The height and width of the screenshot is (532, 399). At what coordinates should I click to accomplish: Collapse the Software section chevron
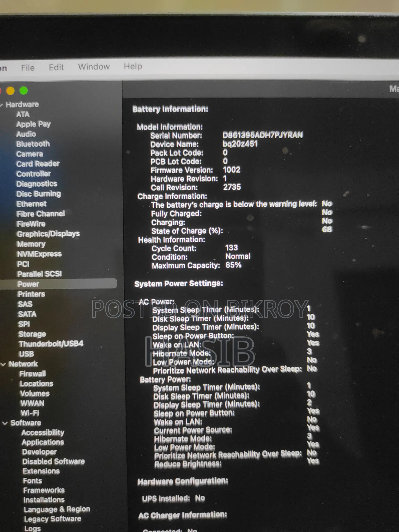pyautogui.click(x=5, y=423)
